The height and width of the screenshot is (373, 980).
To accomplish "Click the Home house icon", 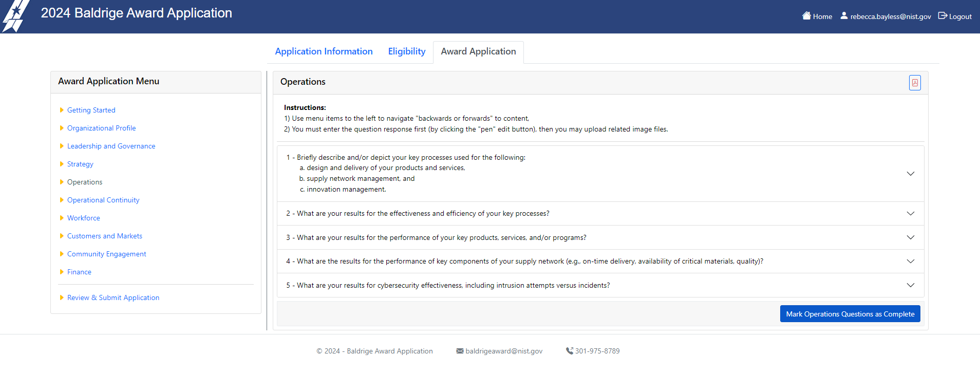I will (x=806, y=16).
